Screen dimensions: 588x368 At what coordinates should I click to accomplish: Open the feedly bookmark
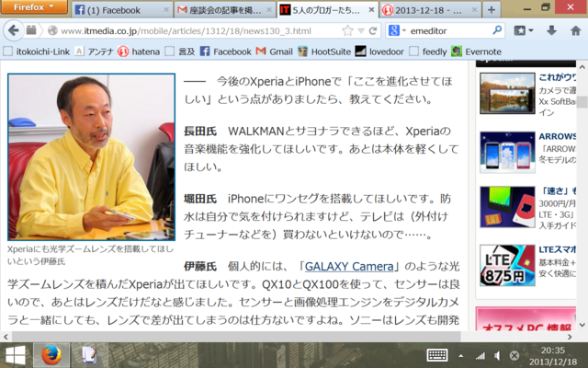[x=427, y=52]
